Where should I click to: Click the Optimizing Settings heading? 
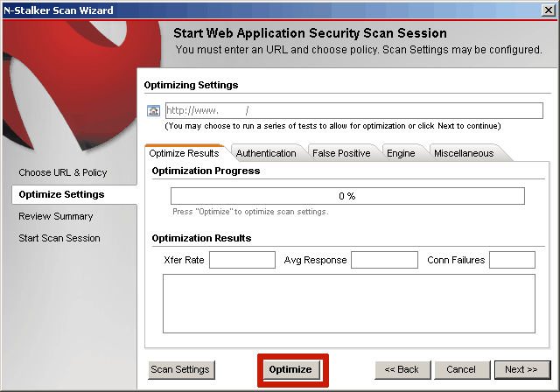coord(191,85)
